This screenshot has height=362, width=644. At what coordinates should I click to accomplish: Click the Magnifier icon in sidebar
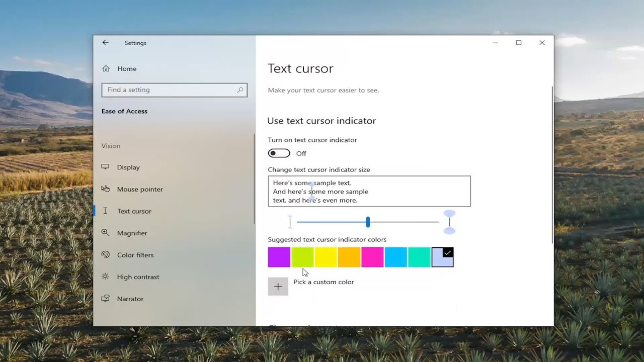[x=105, y=233]
